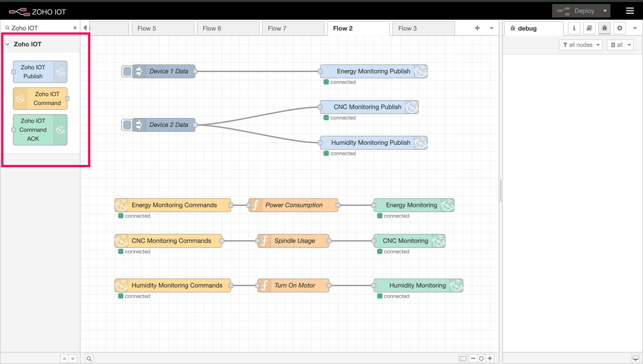Click the canvas search magnifier icon

pyautogui.click(x=89, y=358)
